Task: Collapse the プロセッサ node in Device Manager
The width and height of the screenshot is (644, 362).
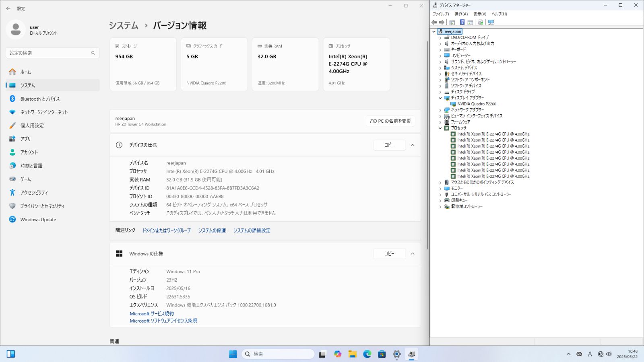Action: [440, 128]
